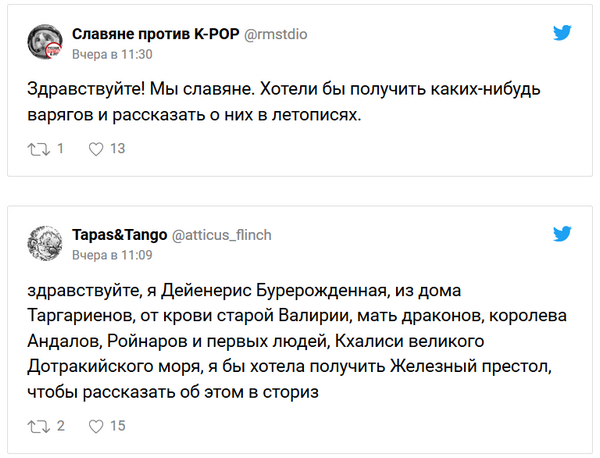This screenshot has width=600, height=458.
Task: Like the Славяне против K-POP tweet
Action: 97,149
